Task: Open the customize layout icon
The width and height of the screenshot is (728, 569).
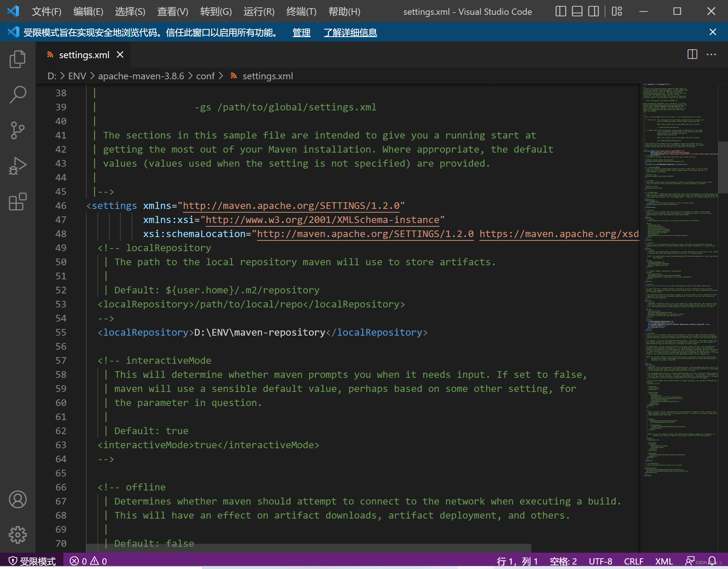Action: click(617, 11)
